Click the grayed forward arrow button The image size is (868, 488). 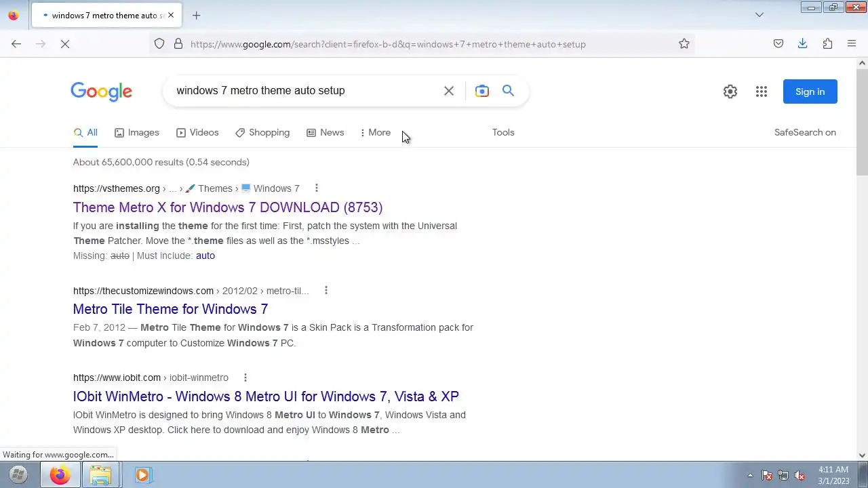pos(41,44)
